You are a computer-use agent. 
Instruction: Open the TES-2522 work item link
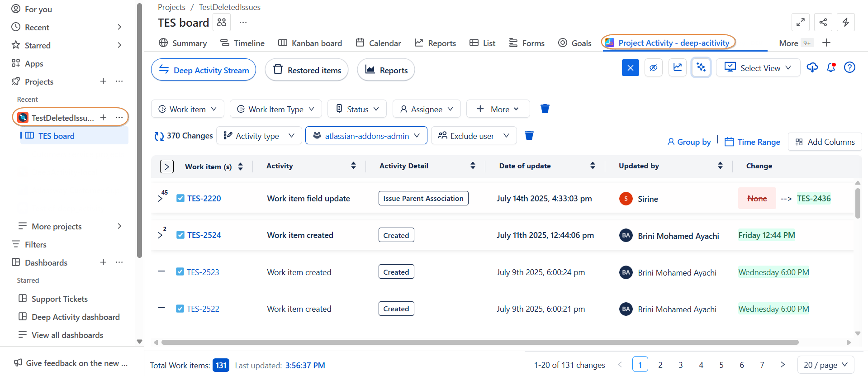click(203, 309)
